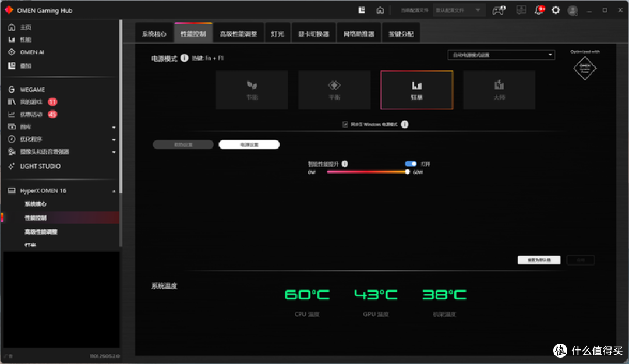Click the info icon next to 智能性能提升

click(345, 164)
